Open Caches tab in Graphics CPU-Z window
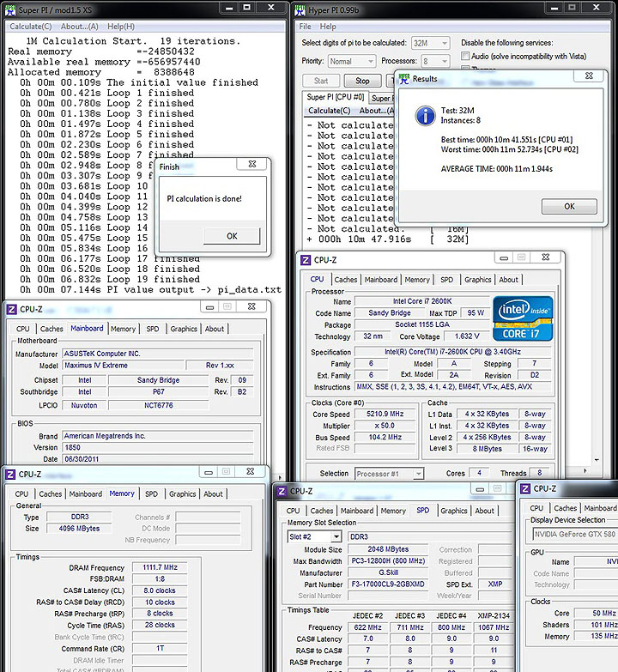Screen dimensions: 618x672 [x=566, y=508]
